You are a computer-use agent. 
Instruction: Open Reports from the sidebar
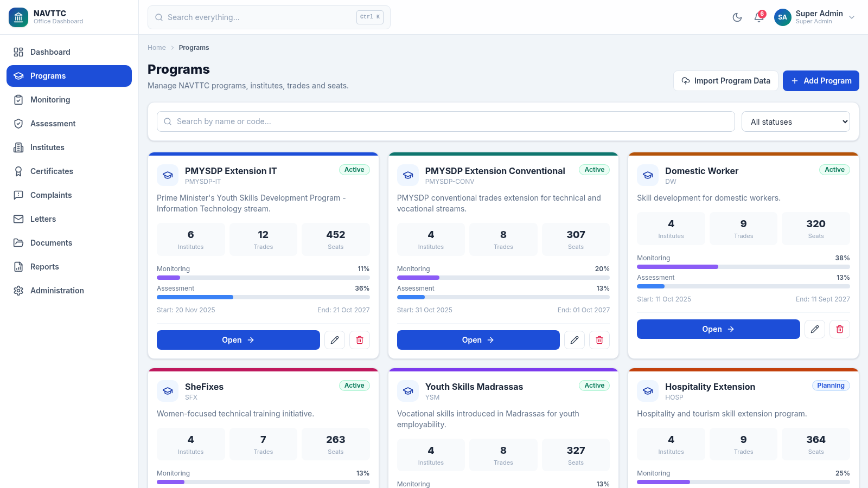(x=69, y=267)
